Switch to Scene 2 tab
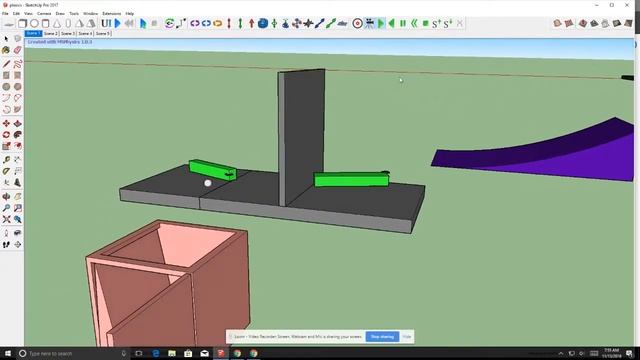 point(51,33)
